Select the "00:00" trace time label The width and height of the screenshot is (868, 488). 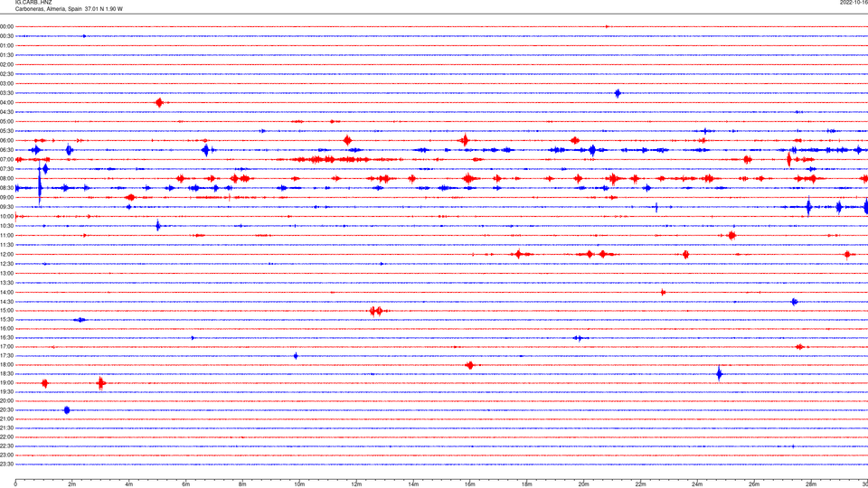point(6,26)
